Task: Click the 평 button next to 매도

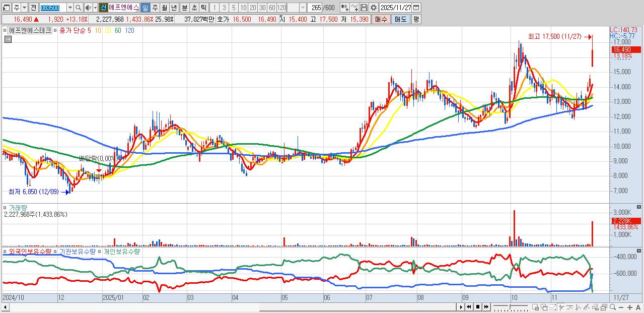Action: (x=416, y=19)
